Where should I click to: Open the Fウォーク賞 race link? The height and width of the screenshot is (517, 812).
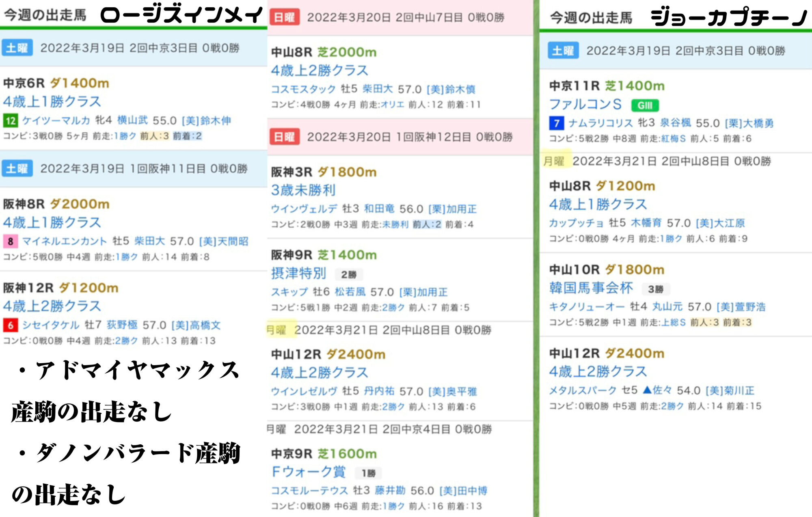309,472
